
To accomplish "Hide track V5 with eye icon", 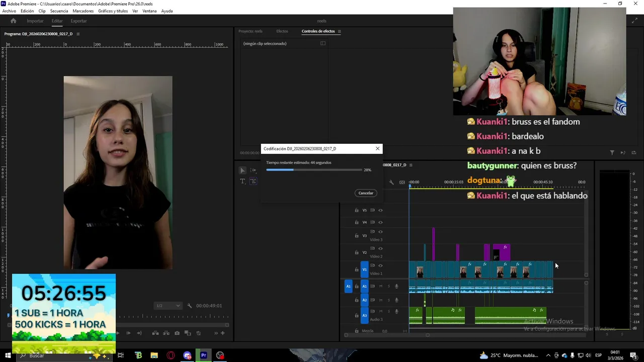I will point(380,210).
